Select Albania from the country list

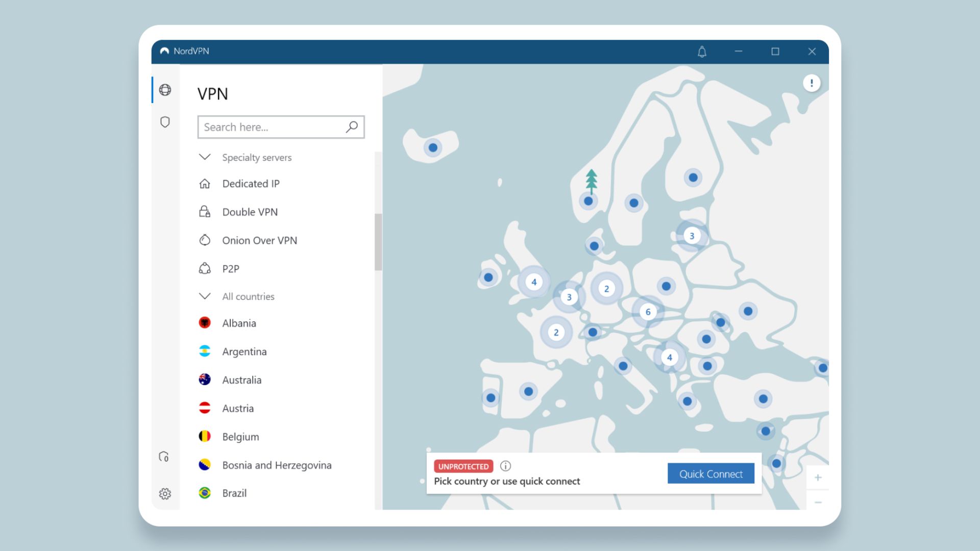click(238, 323)
